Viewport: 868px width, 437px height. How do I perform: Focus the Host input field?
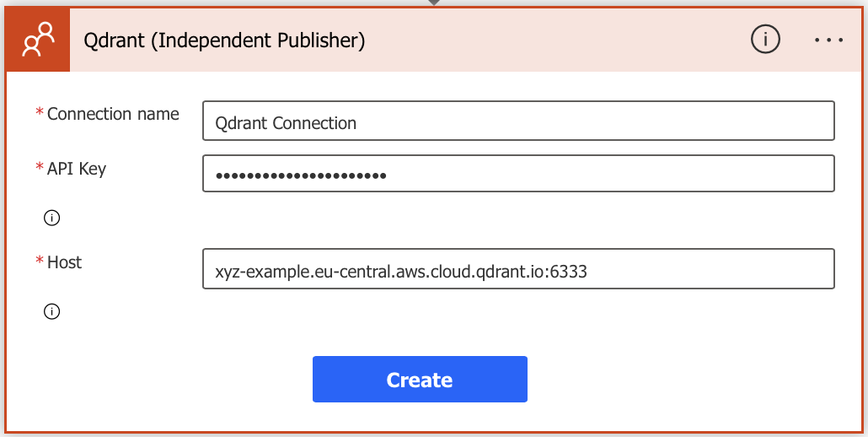(518, 268)
